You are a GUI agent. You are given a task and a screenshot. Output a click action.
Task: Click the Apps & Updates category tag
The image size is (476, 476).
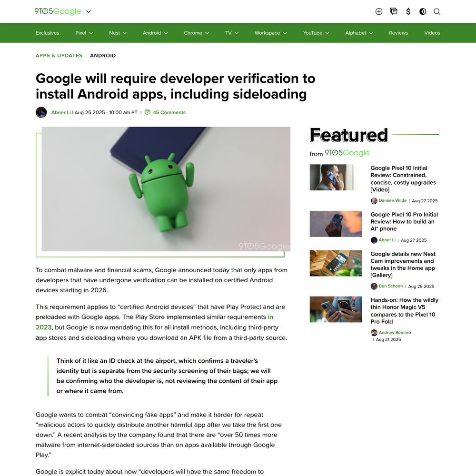pyautogui.click(x=59, y=56)
